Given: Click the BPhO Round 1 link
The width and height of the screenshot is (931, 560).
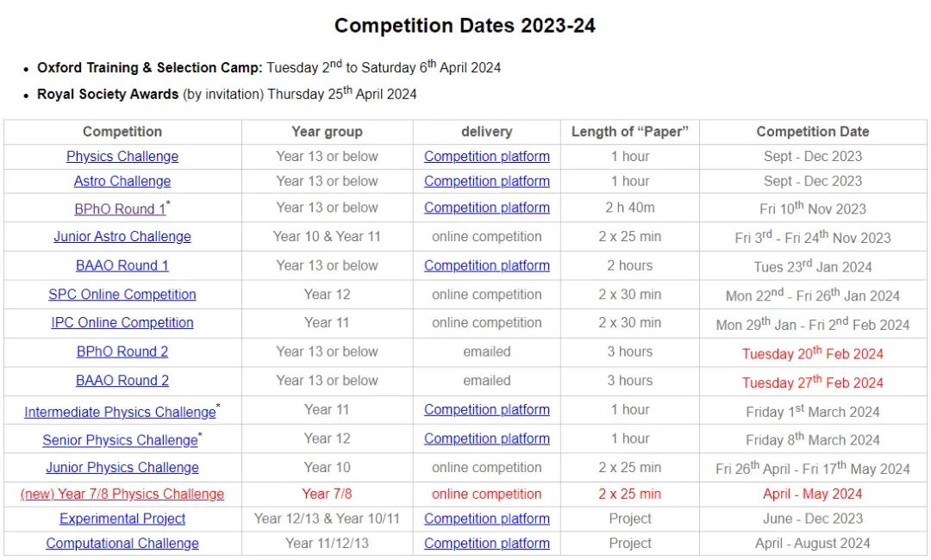Looking at the screenshot, I should click(x=120, y=209).
